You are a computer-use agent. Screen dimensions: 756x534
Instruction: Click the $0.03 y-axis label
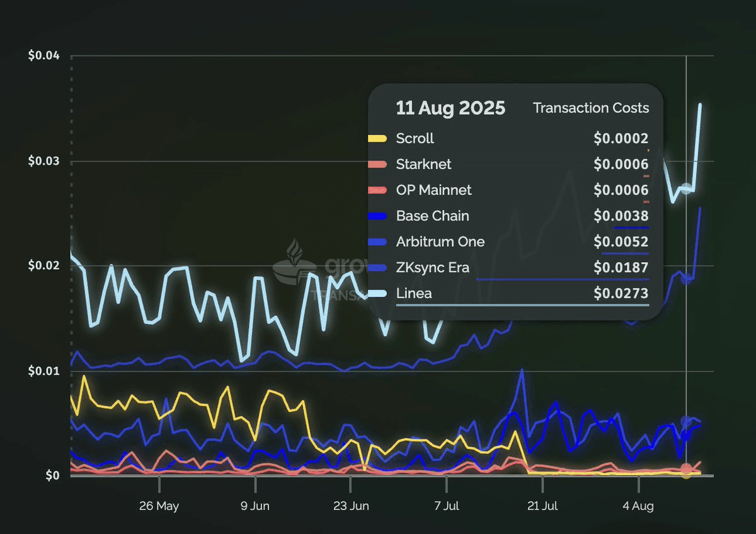(x=43, y=161)
